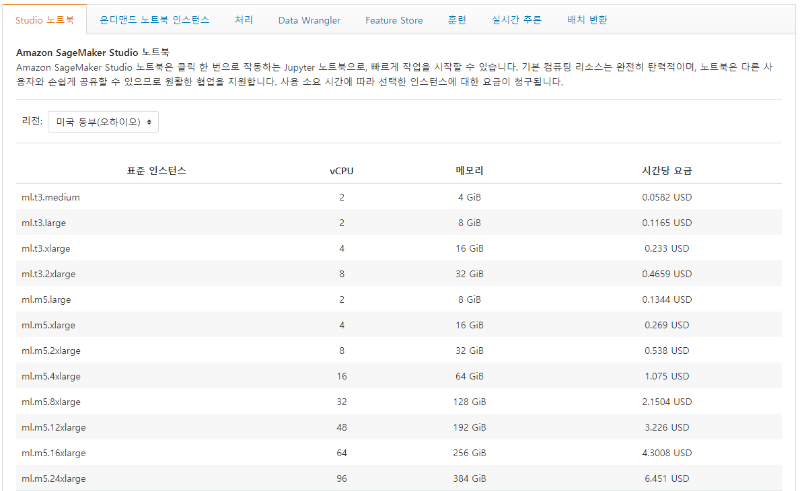This screenshot has height=491, width=800.
Task: Click the 4.3008 USD price
Action: [x=667, y=453]
